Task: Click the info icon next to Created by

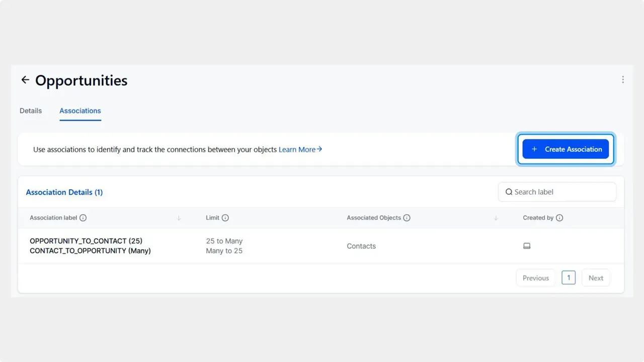Action: pos(559,218)
